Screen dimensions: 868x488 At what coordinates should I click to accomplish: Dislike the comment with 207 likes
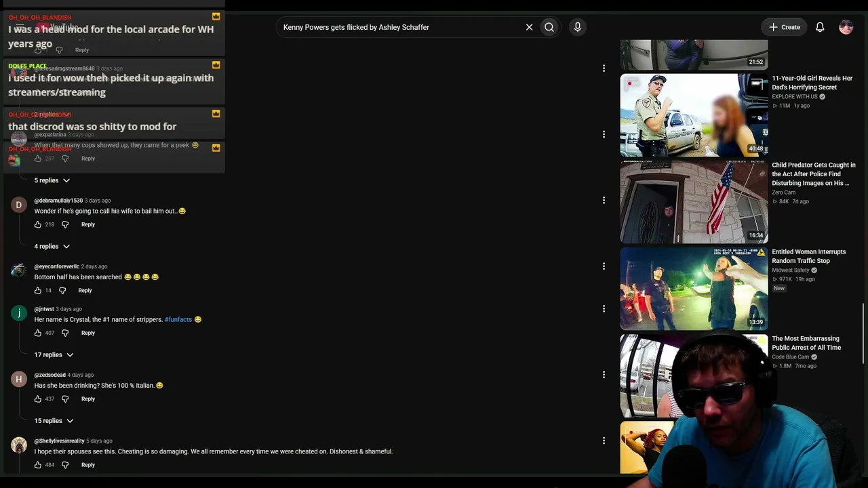tap(65, 159)
